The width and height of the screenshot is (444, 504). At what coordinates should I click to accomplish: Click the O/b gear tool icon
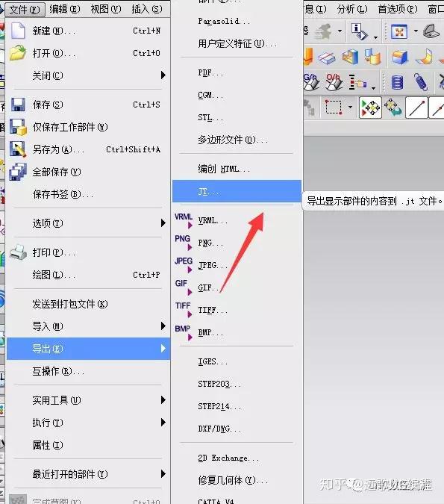(334, 81)
